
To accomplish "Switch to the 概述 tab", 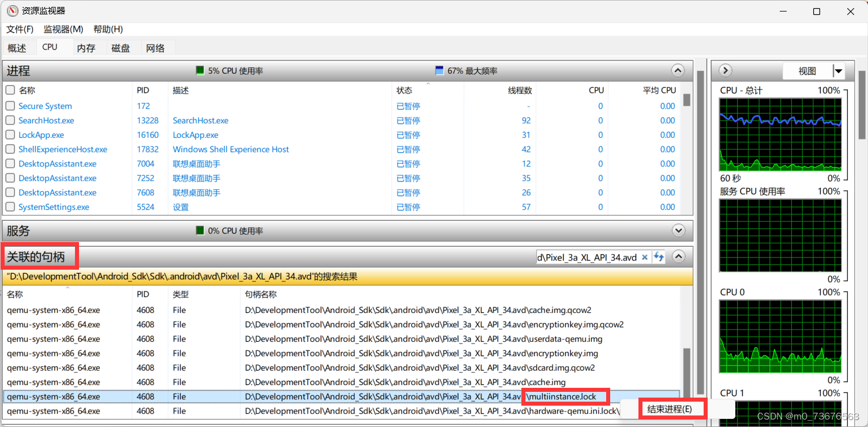I will pos(17,48).
